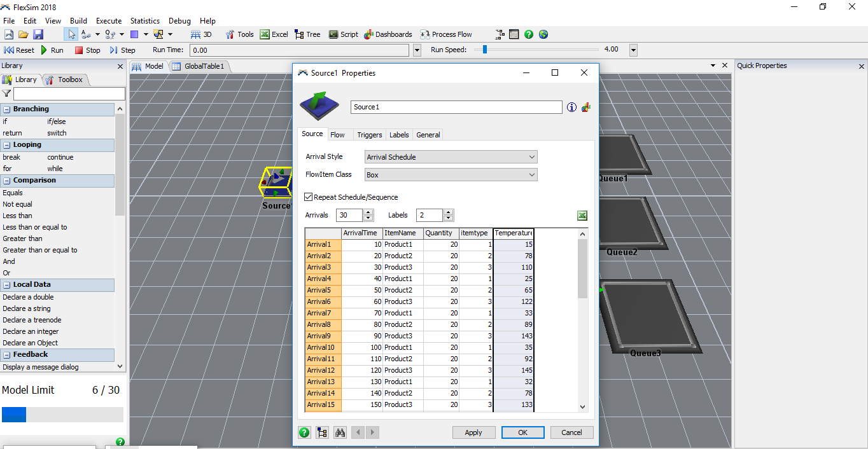The height and width of the screenshot is (449, 868).
Task: Click the Source1 name input field
Action: (x=456, y=107)
